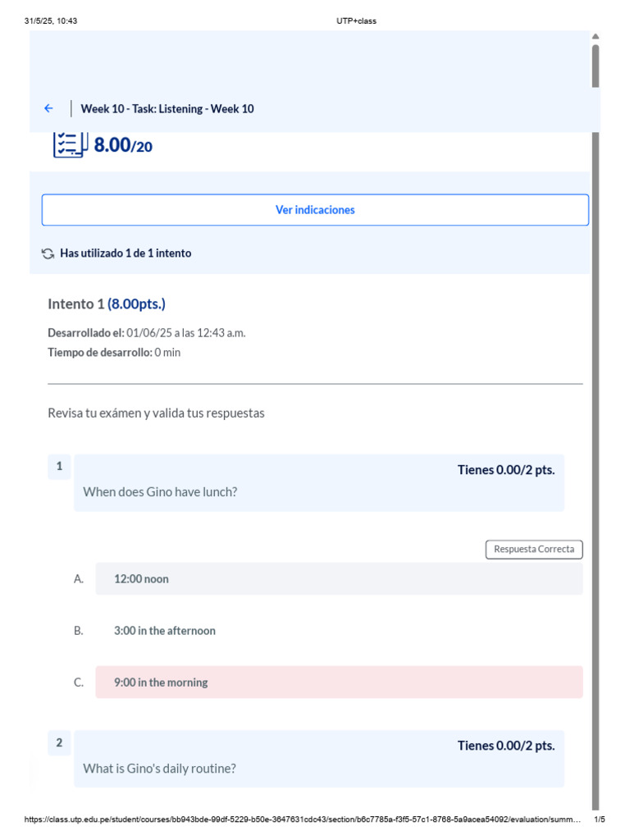This screenshot has height=840, width=630.
Task: Click the scrollbar up arrow
Action: point(596,36)
